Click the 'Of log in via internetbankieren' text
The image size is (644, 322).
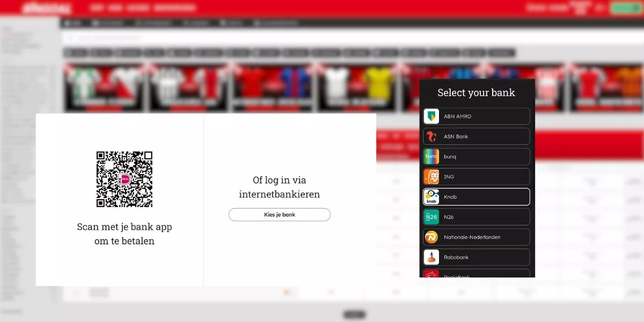(x=280, y=187)
